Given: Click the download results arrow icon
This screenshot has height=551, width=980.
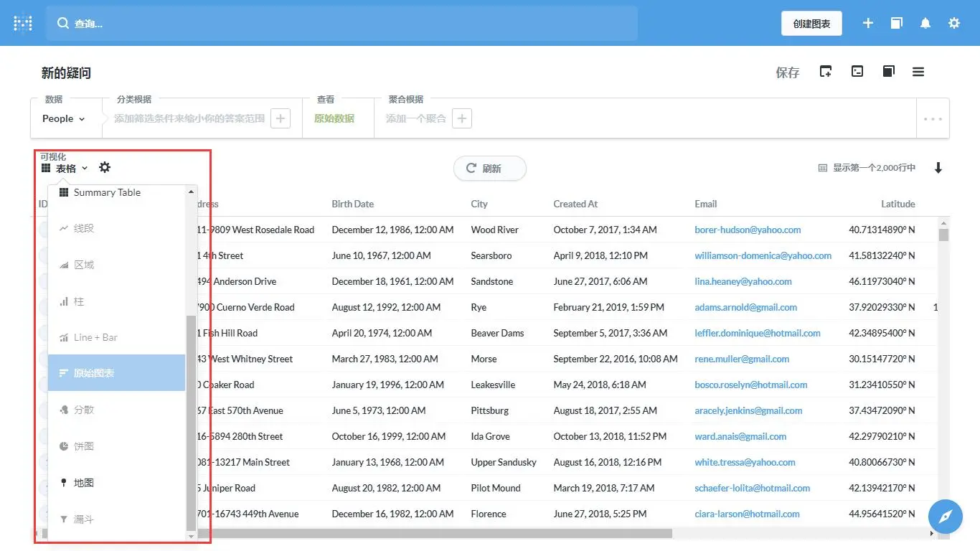Looking at the screenshot, I should click(938, 168).
